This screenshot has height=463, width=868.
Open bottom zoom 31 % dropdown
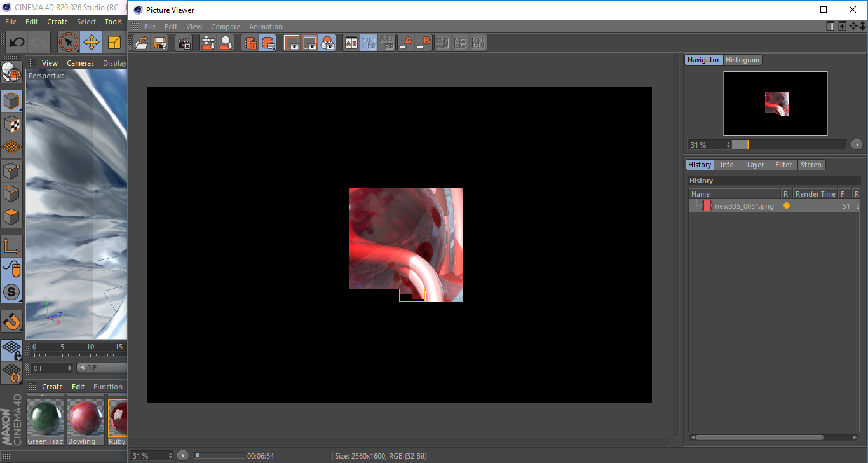click(152, 456)
